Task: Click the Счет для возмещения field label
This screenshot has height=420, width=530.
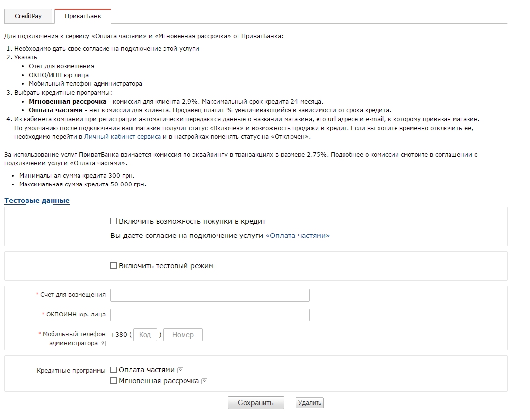Action: (x=73, y=295)
